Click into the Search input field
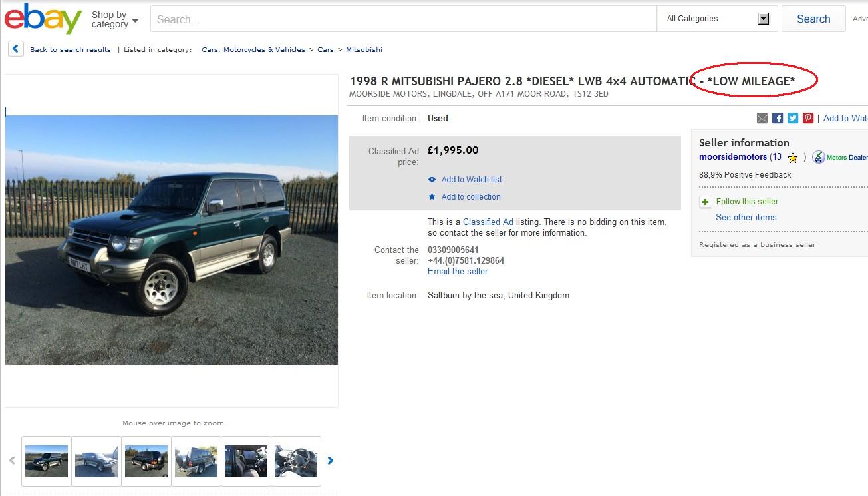868x496 pixels. 404,19
